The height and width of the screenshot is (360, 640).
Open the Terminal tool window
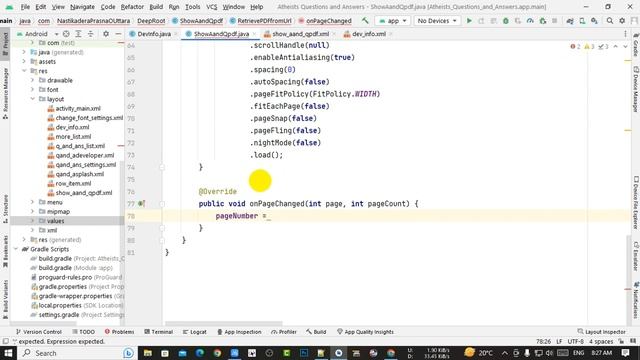tap(158, 332)
